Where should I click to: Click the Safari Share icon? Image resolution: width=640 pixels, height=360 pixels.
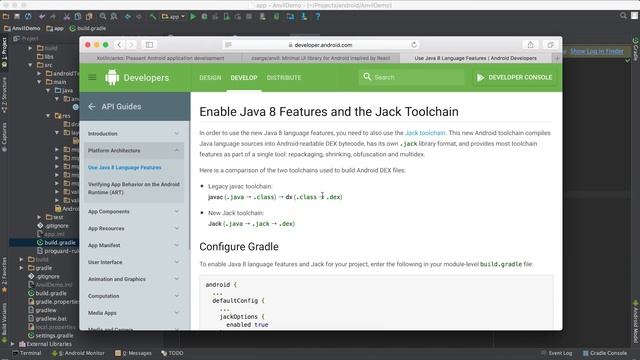point(531,45)
